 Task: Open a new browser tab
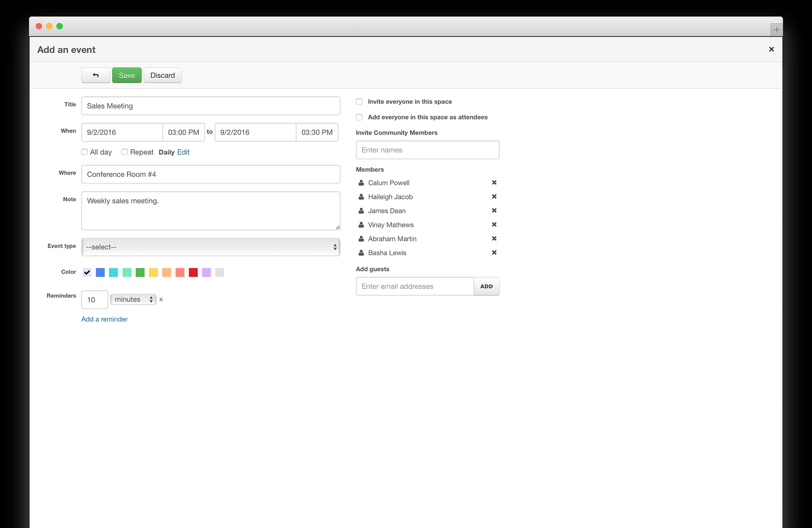(777, 29)
